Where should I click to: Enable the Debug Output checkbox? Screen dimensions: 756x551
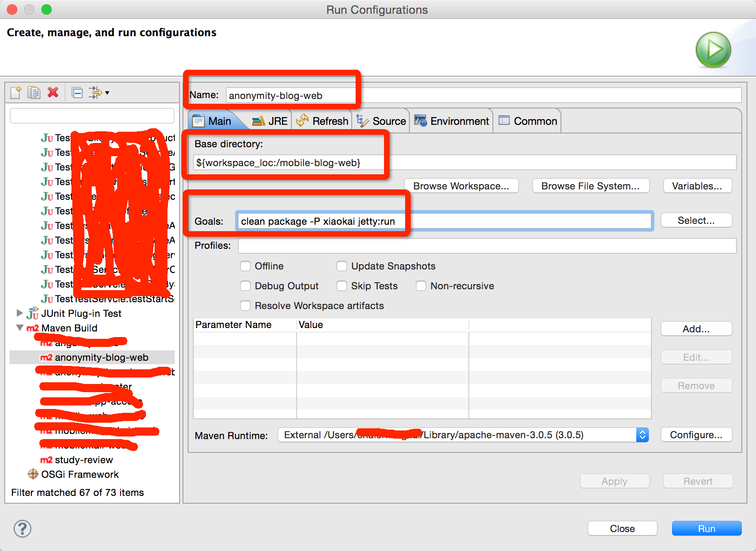245,286
